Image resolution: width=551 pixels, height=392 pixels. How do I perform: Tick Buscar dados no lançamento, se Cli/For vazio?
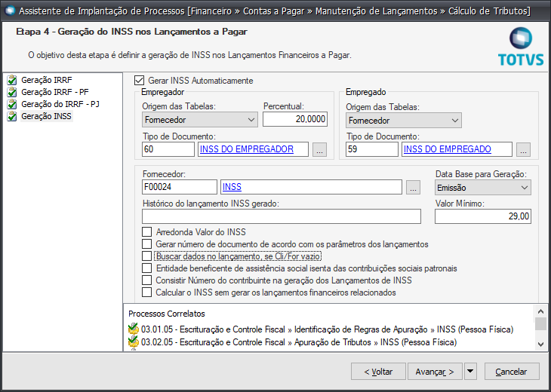[x=147, y=256]
